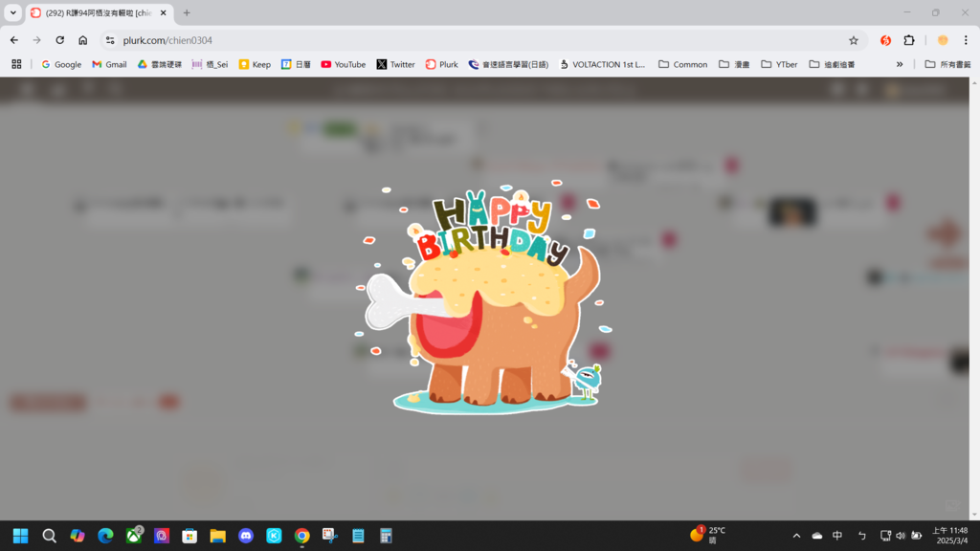Reload the current Plurk page

pyautogui.click(x=60, y=40)
